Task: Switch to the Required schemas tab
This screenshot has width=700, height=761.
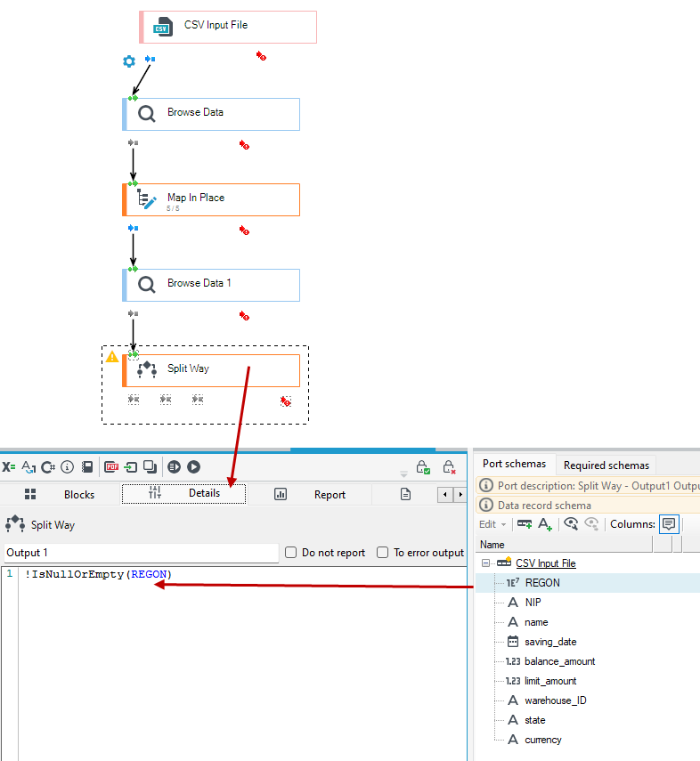Action: pyautogui.click(x=606, y=466)
